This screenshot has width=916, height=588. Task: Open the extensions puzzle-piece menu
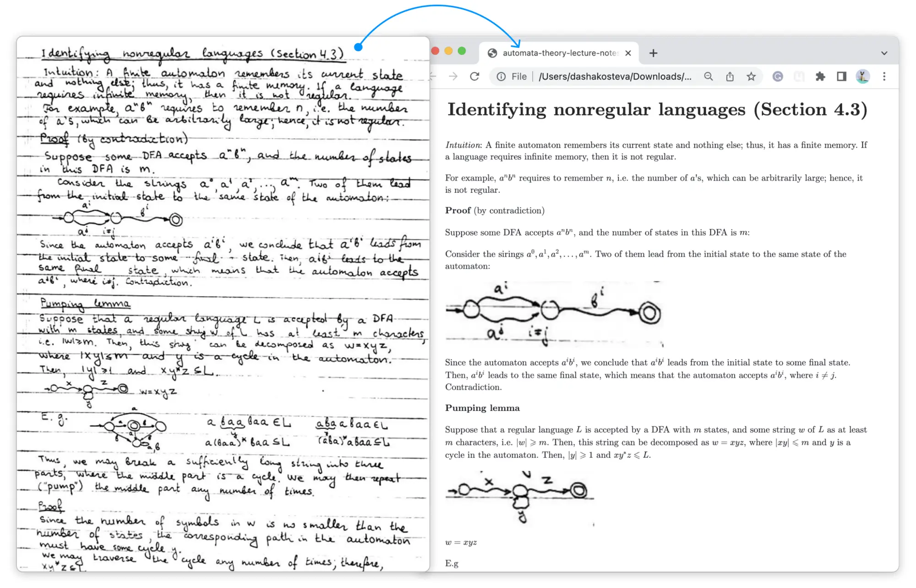[820, 76]
